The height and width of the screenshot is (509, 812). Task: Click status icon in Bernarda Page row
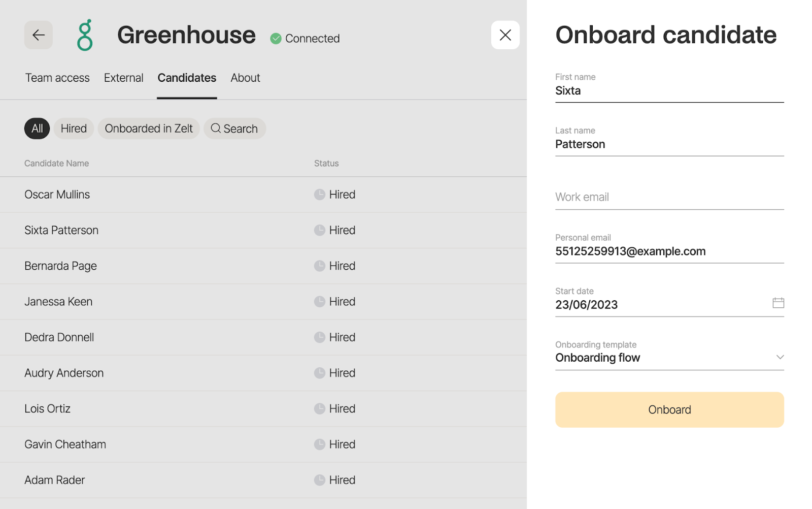319,266
